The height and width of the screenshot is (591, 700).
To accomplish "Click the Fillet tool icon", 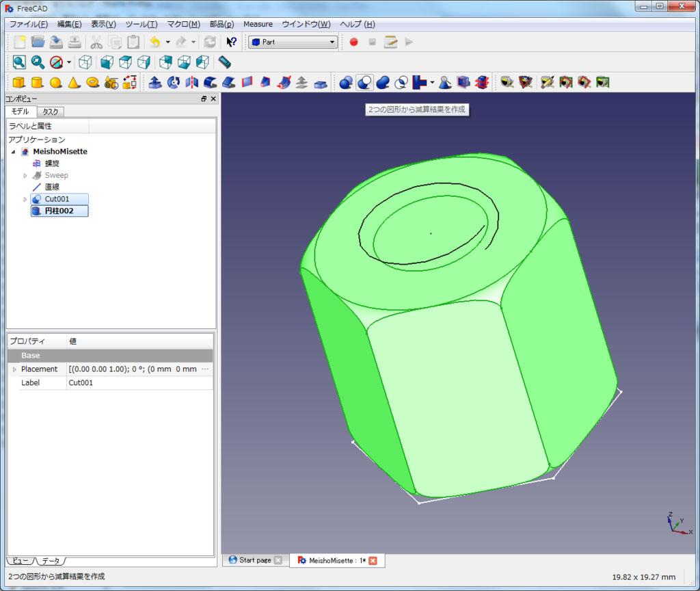I will (x=211, y=82).
